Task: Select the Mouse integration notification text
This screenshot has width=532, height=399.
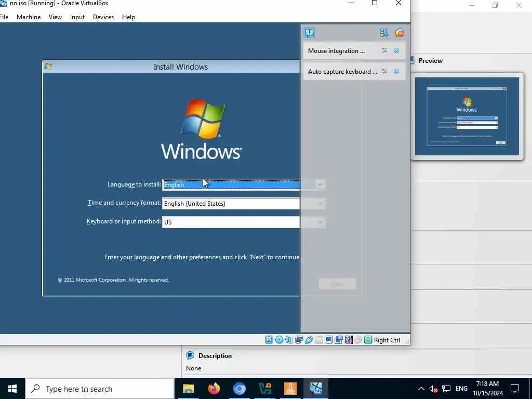Action: coord(336,50)
